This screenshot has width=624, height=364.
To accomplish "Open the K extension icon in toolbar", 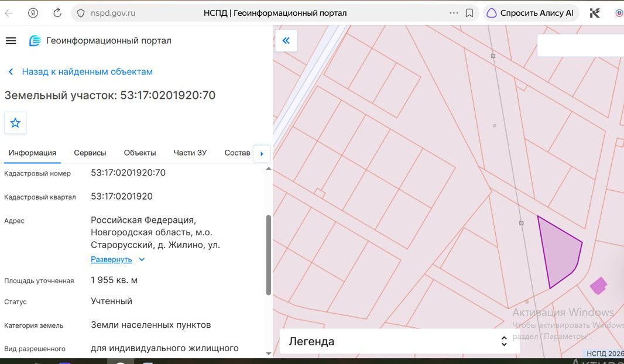I will click(595, 13).
